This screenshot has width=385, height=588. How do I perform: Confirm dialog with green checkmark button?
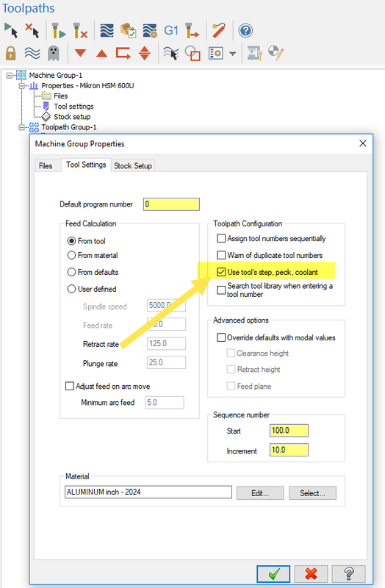(273, 574)
